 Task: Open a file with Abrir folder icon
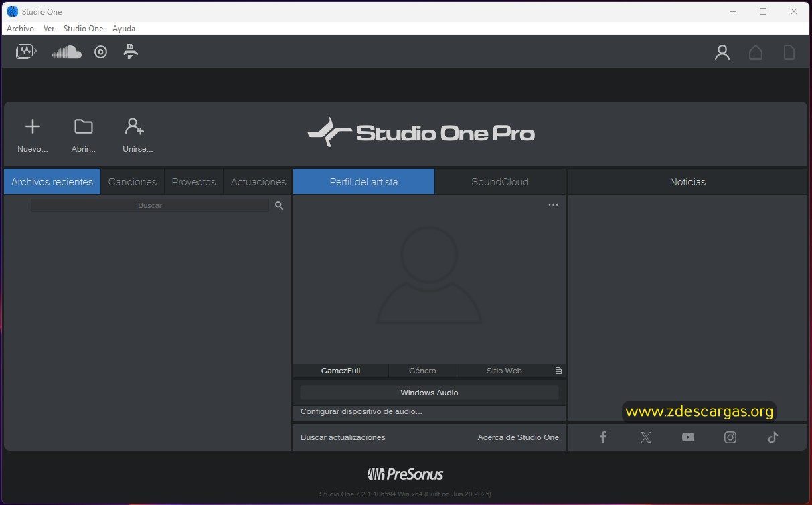pos(84,136)
